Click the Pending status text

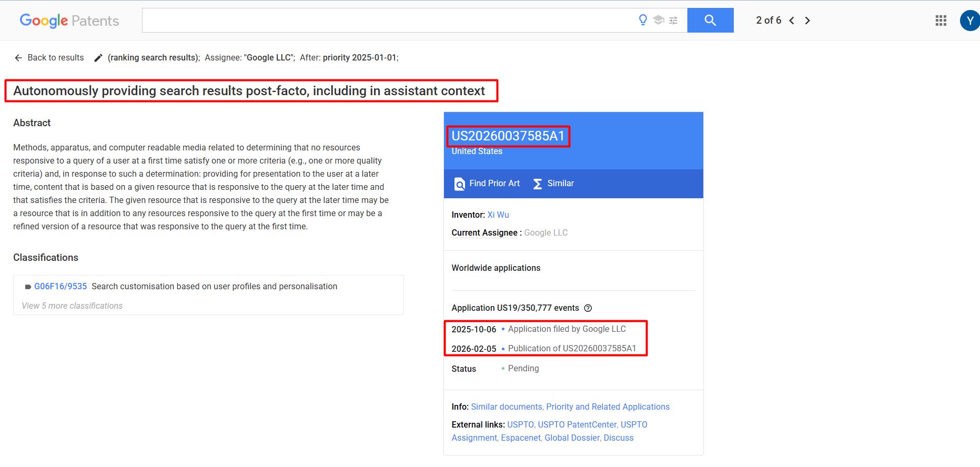pos(523,369)
